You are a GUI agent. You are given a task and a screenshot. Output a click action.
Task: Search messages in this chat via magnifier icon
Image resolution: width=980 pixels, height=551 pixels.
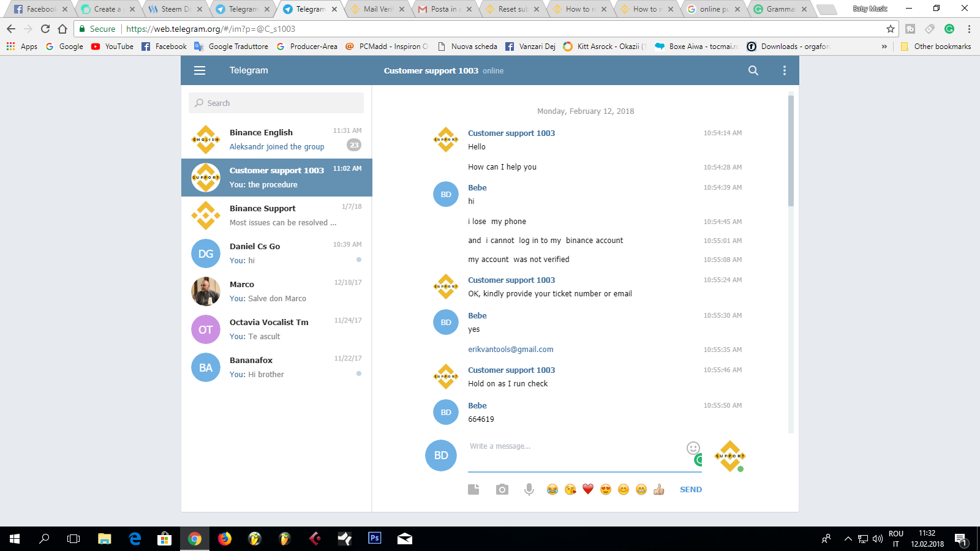click(753, 70)
